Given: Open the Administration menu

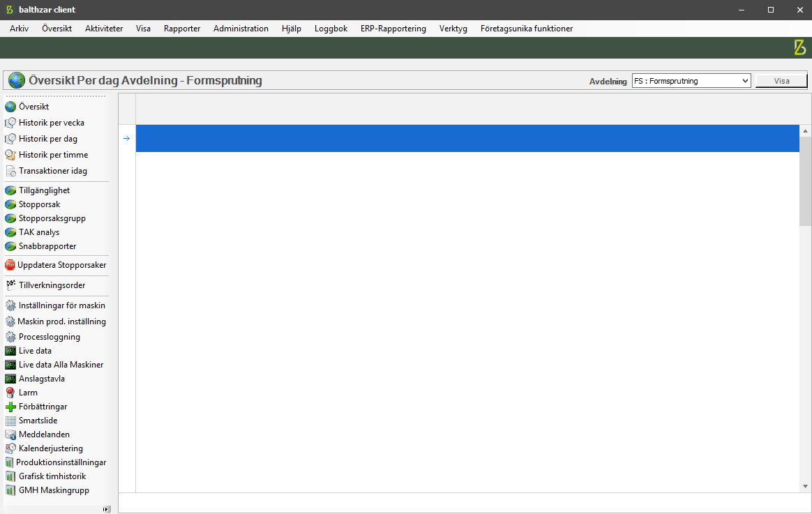Looking at the screenshot, I should click(x=241, y=29).
